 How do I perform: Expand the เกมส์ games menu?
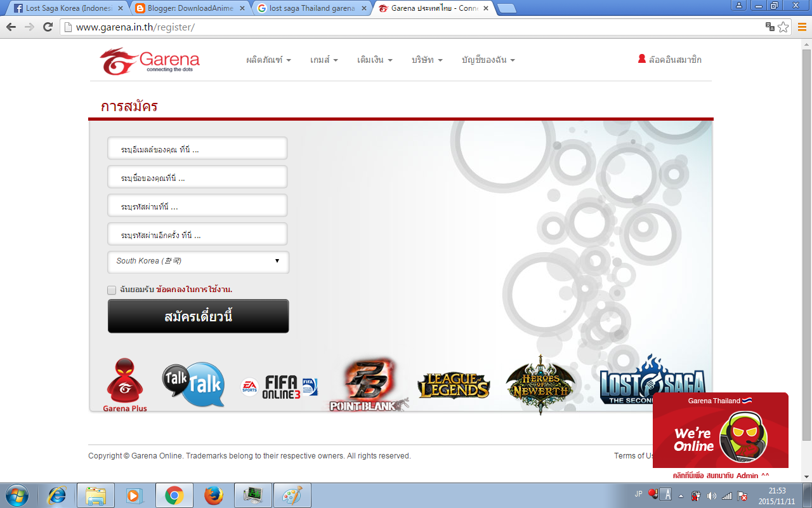324,60
